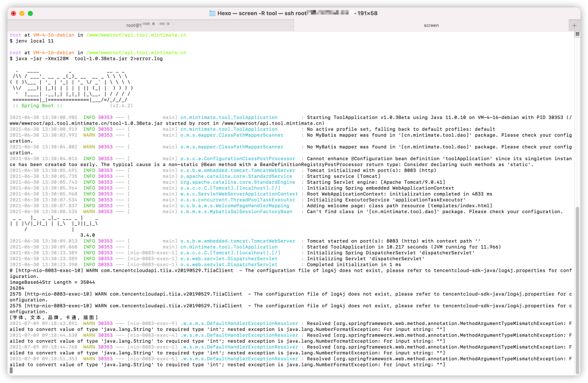Click the 'jenv local 11' command line
The image size is (588, 383).
click(32, 41)
